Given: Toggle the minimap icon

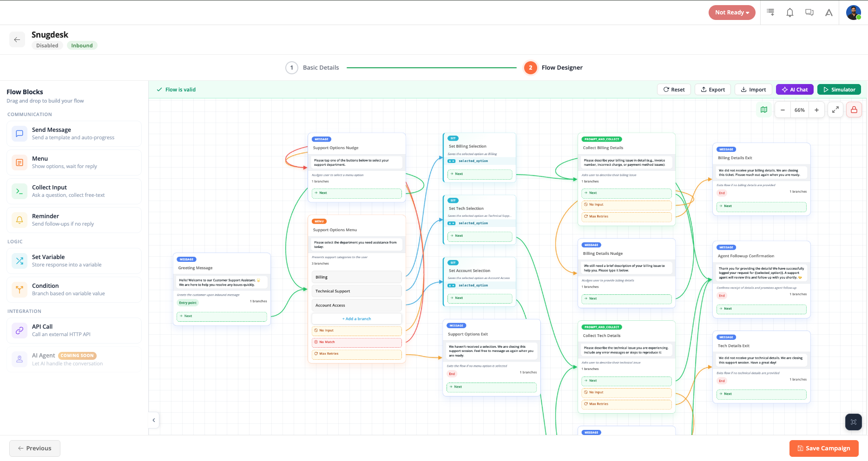Looking at the screenshot, I should (x=764, y=110).
